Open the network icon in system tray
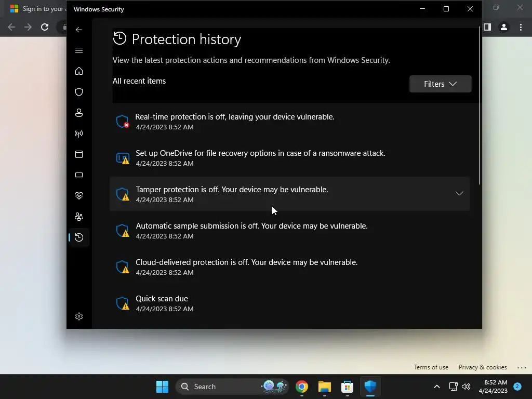The height and width of the screenshot is (399, 532). (x=453, y=387)
